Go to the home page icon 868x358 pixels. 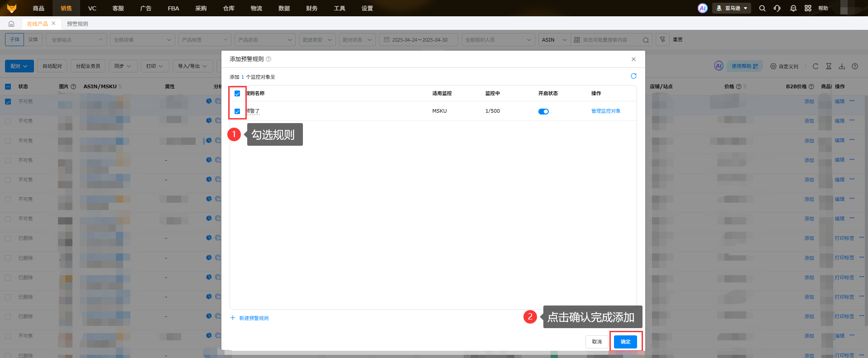(11, 24)
